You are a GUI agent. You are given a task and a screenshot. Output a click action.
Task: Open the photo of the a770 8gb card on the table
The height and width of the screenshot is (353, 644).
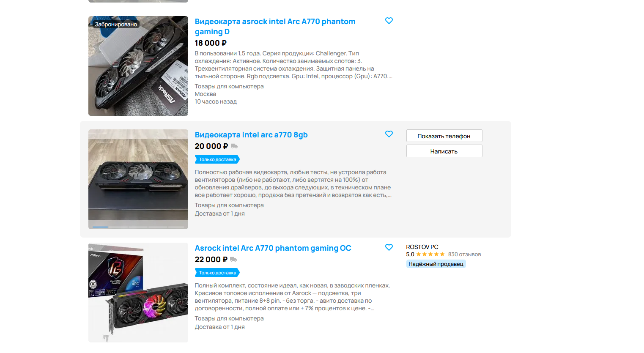pos(138,179)
